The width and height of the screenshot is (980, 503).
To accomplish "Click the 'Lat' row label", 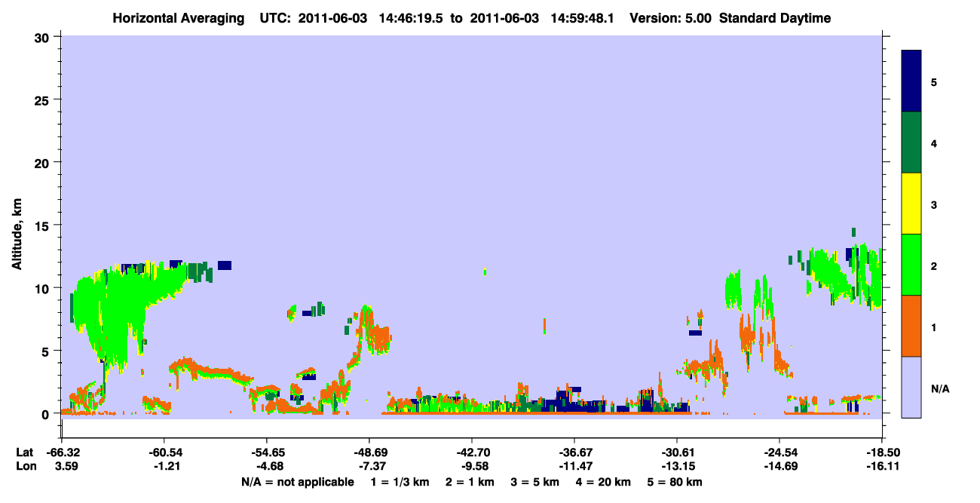I will (x=25, y=452).
